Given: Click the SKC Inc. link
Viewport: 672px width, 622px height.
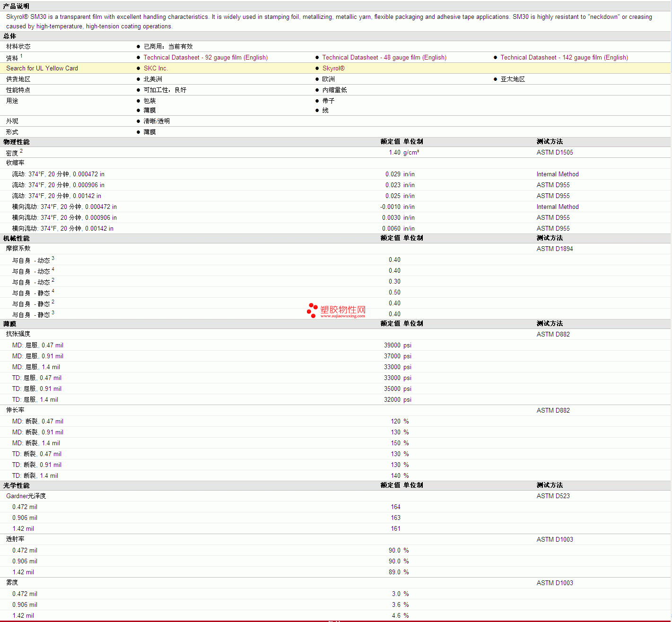Looking at the screenshot, I should (x=156, y=68).
